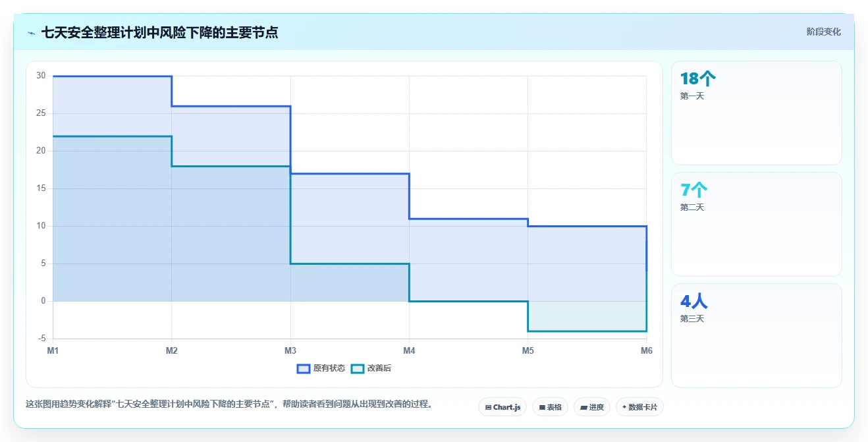Screen dimensions: 868x442
Task: Click the M2 x-axis label
Action: pyautogui.click(x=172, y=350)
